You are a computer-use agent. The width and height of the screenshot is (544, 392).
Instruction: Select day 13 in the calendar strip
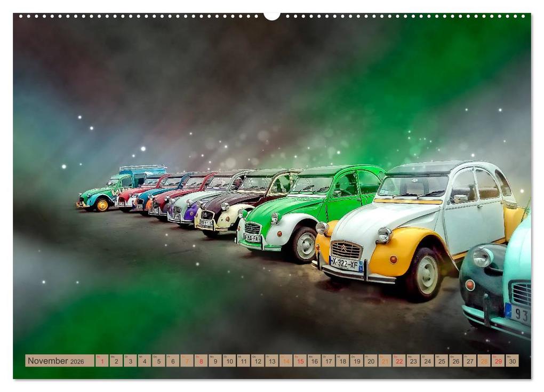click(272, 361)
